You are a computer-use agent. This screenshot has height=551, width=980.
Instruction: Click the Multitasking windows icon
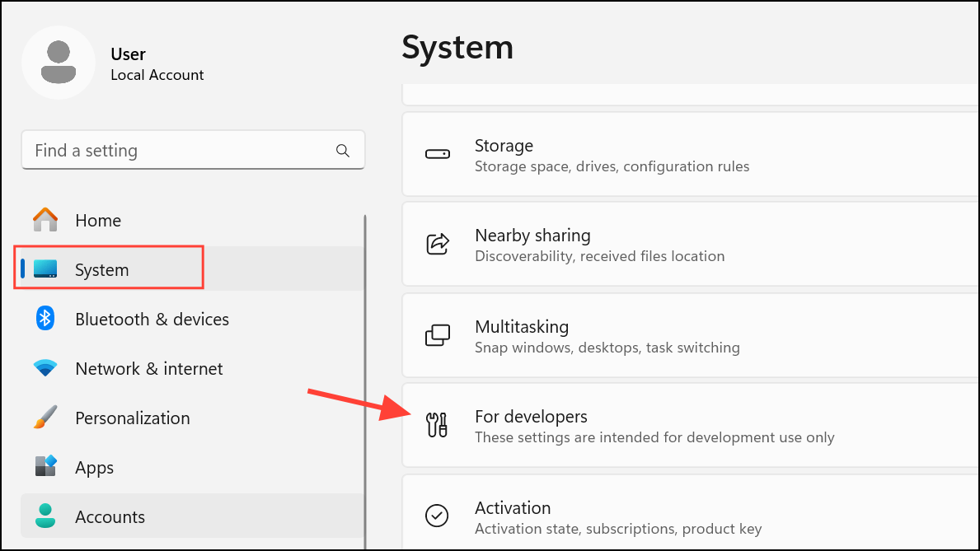tap(437, 335)
